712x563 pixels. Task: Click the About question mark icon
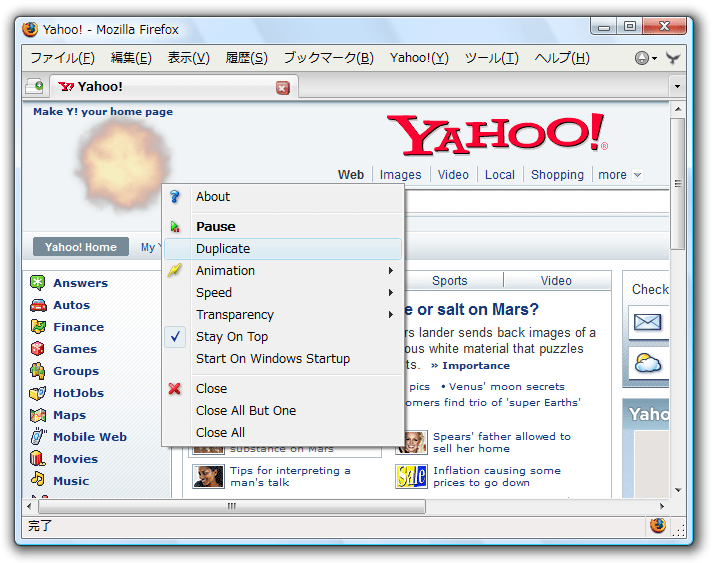point(175,197)
